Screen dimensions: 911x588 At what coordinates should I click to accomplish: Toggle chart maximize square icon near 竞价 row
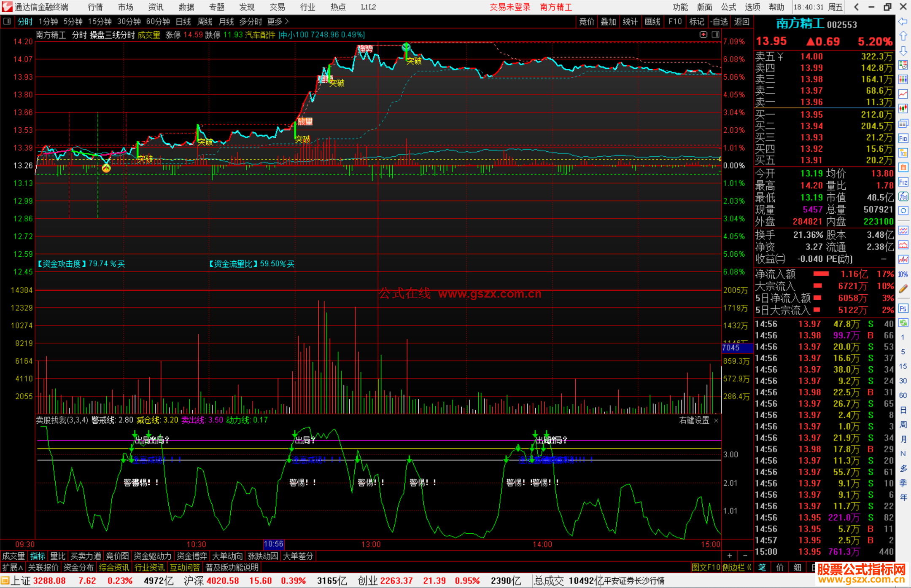pyautogui.click(x=715, y=35)
